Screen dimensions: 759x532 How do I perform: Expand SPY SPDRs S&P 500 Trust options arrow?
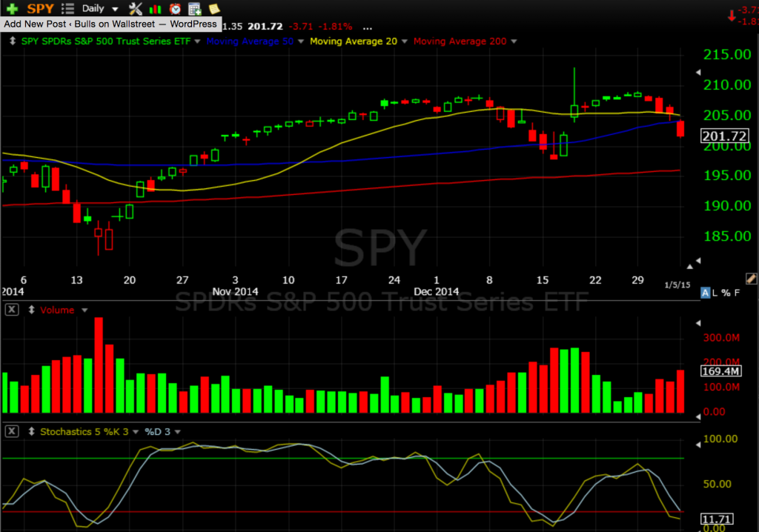pyautogui.click(x=197, y=41)
